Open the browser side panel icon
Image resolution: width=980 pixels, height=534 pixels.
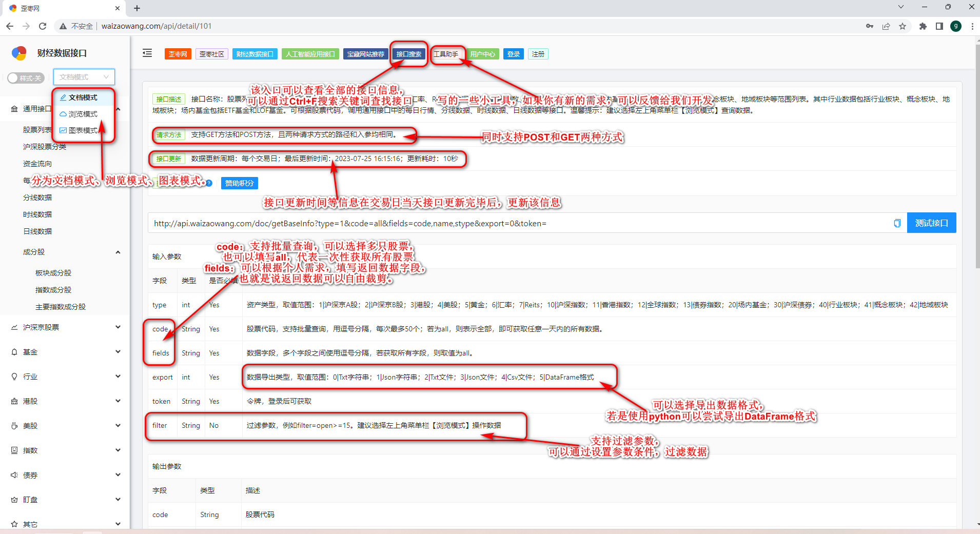(939, 26)
